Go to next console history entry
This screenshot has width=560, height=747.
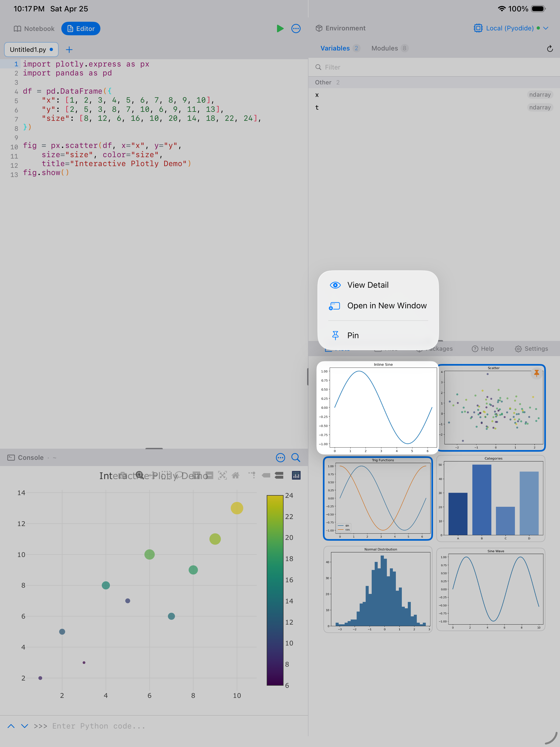tap(25, 726)
